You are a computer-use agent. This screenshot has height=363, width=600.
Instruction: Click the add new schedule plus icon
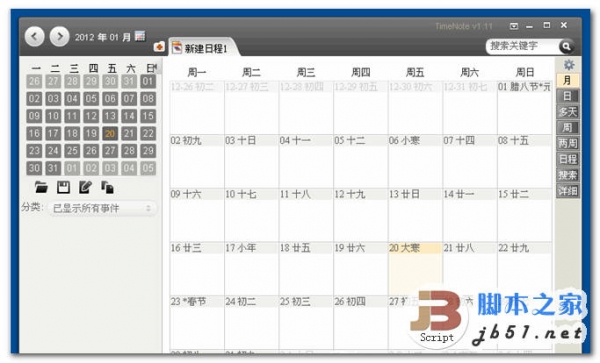tap(159, 47)
